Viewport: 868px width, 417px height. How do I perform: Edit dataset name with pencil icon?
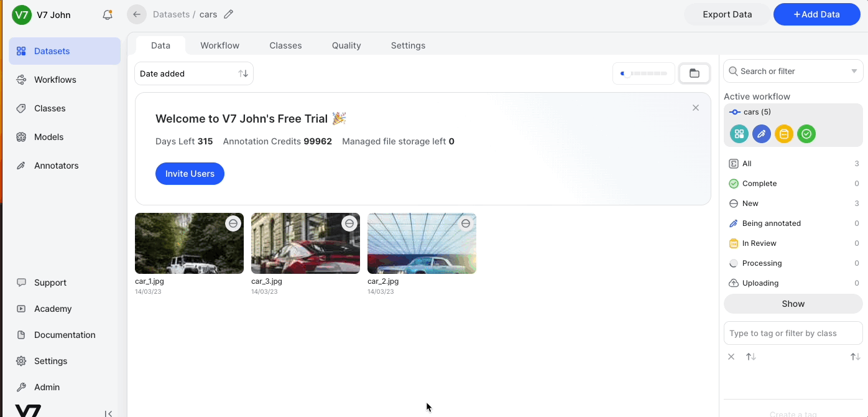228,14
